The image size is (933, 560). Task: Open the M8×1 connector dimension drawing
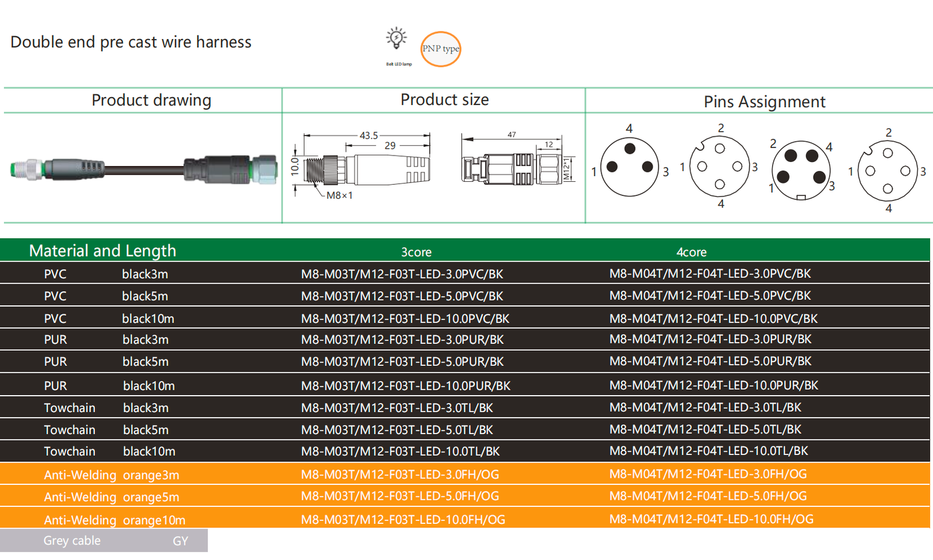361,166
